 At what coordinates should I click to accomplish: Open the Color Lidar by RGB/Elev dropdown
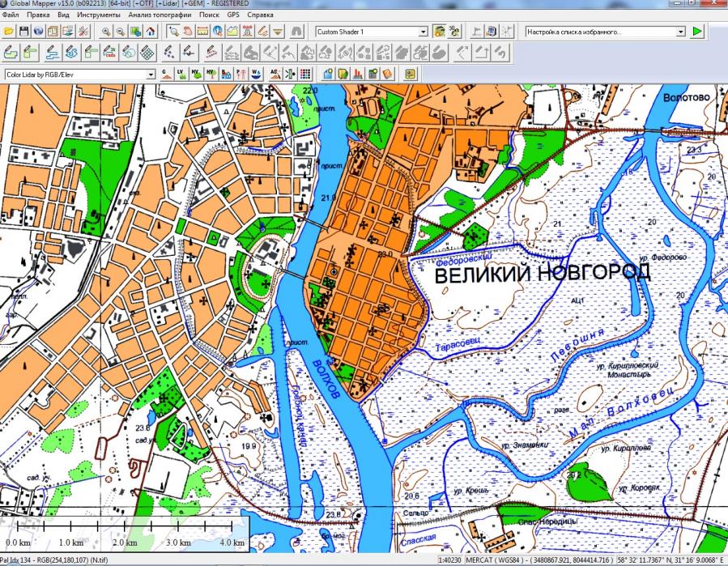[x=151, y=74]
